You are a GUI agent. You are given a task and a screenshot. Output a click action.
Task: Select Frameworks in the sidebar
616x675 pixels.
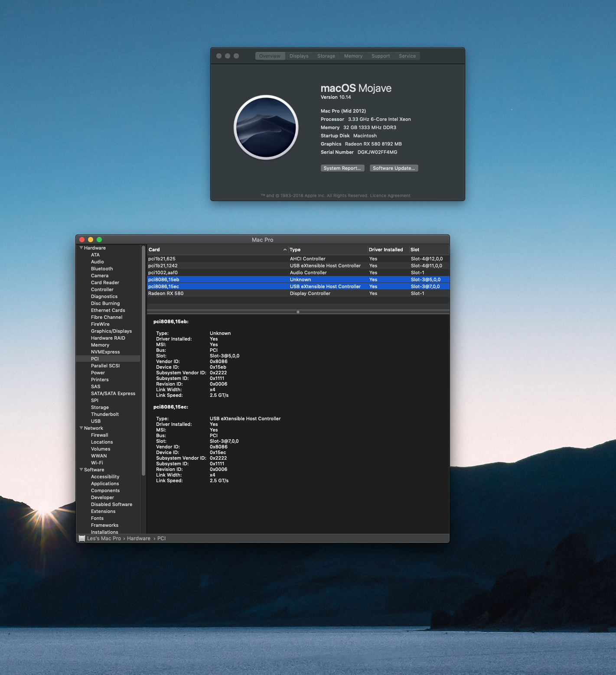coord(104,525)
